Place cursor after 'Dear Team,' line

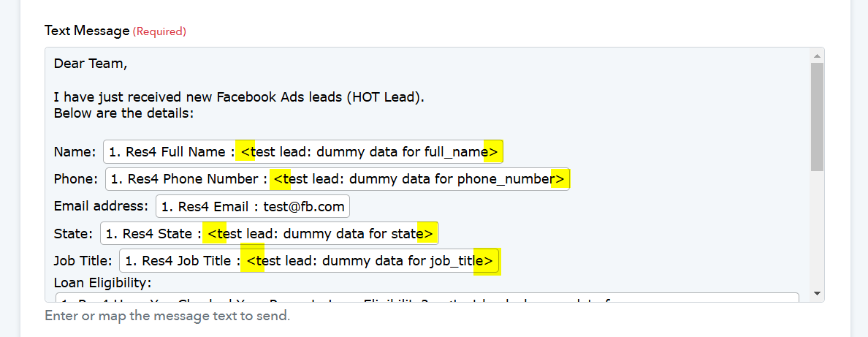(x=129, y=64)
